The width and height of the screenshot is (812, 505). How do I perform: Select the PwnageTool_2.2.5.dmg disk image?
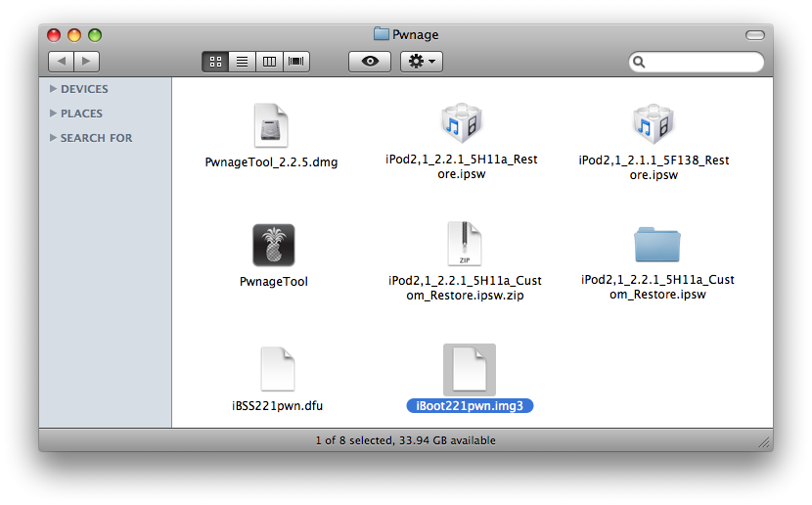(x=271, y=126)
